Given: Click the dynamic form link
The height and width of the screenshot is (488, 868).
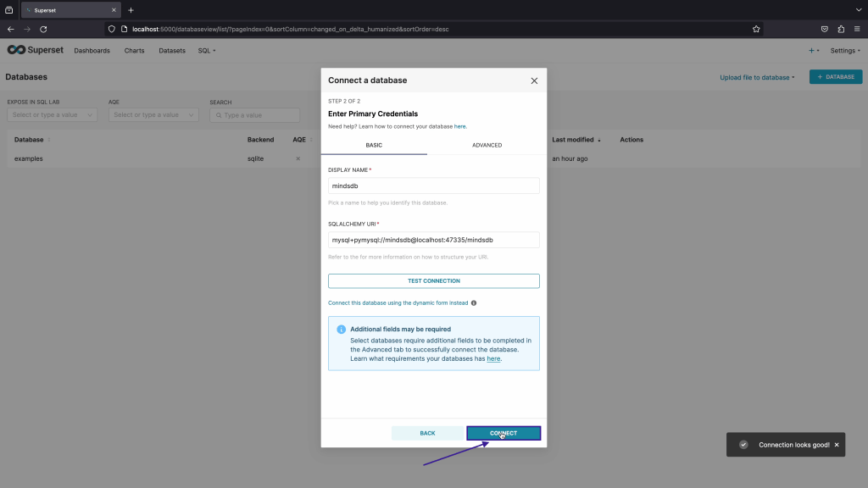Looking at the screenshot, I should (398, 302).
